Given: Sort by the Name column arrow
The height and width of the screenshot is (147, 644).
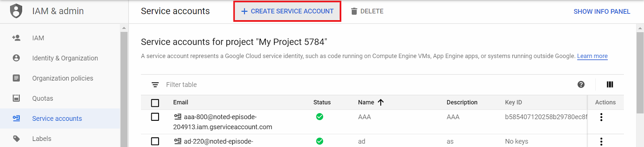Looking at the screenshot, I should coord(381,102).
